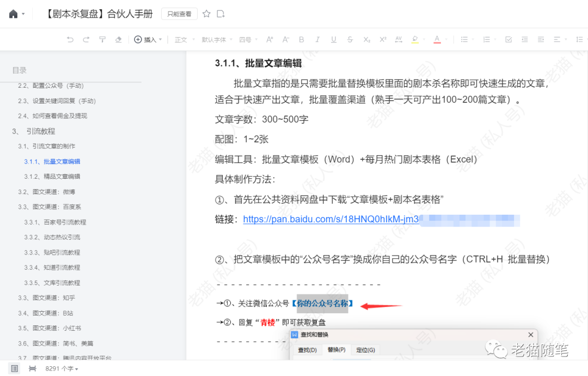Click the undo arrow in toolbar
588x376 pixels.
(x=70, y=39)
